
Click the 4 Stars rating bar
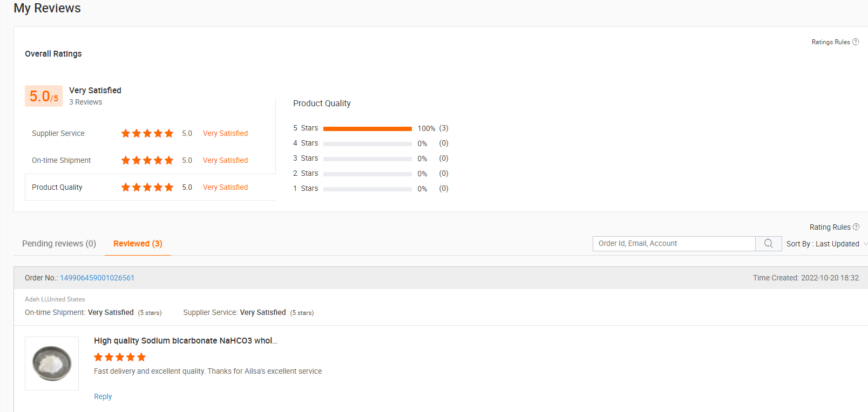click(367, 143)
